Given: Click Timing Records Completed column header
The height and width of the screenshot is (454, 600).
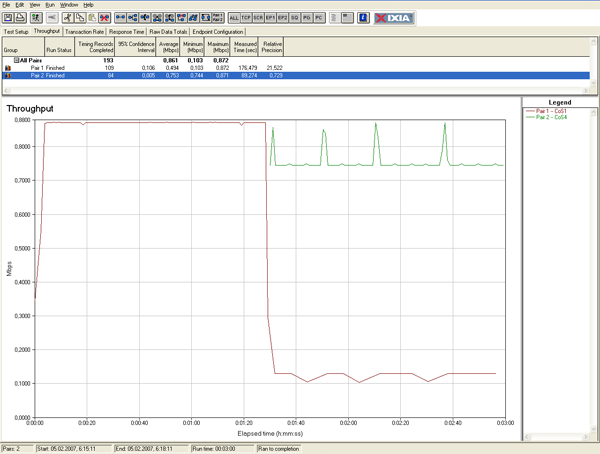Looking at the screenshot, I should [95, 47].
